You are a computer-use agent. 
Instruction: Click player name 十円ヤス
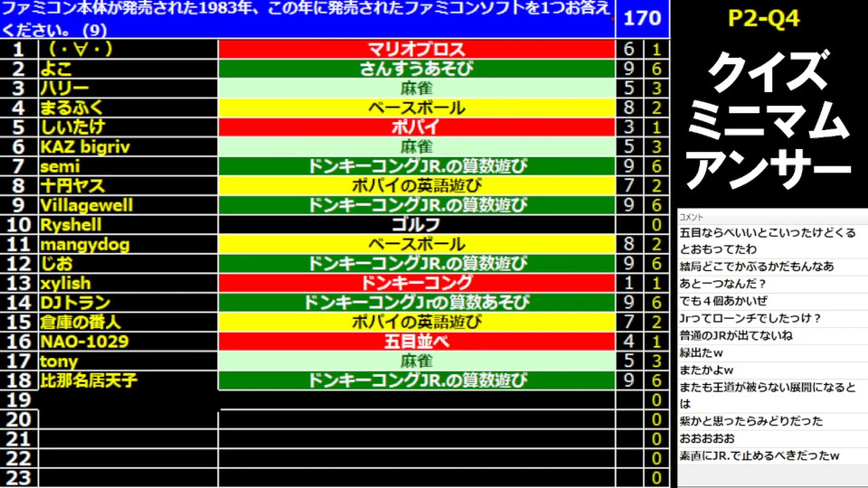(72, 185)
